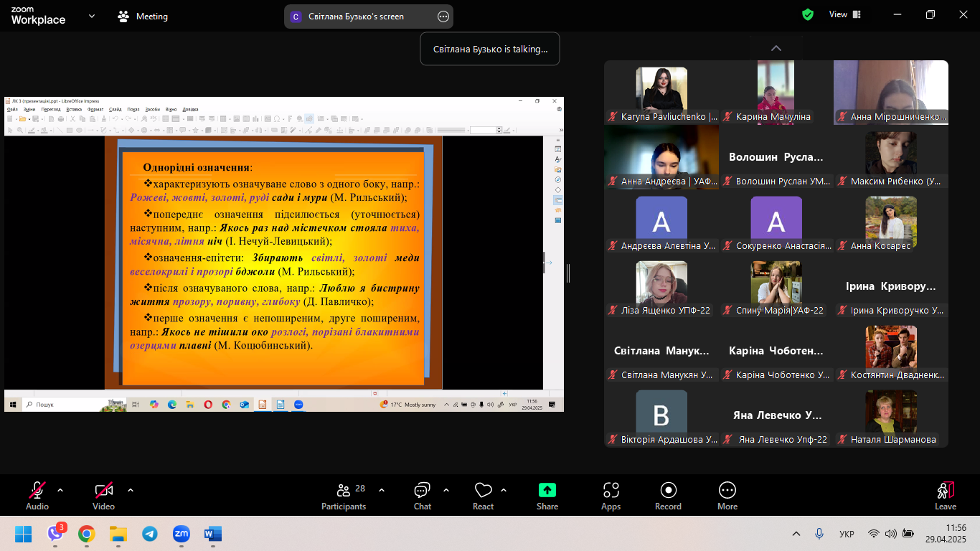Open Zoom Workplace dropdown chevron

pos(92,16)
